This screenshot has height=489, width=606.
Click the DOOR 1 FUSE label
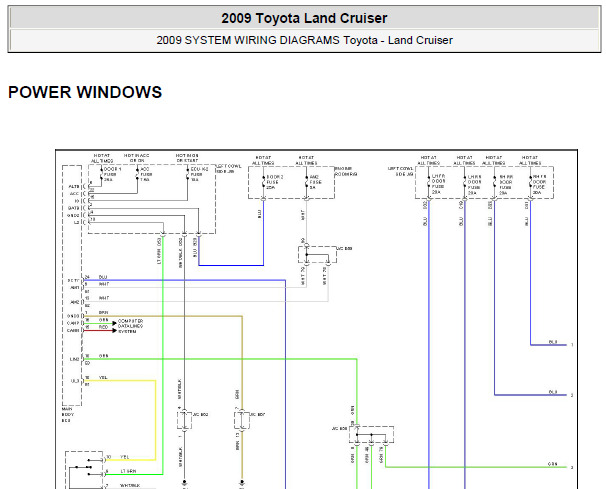click(112, 174)
